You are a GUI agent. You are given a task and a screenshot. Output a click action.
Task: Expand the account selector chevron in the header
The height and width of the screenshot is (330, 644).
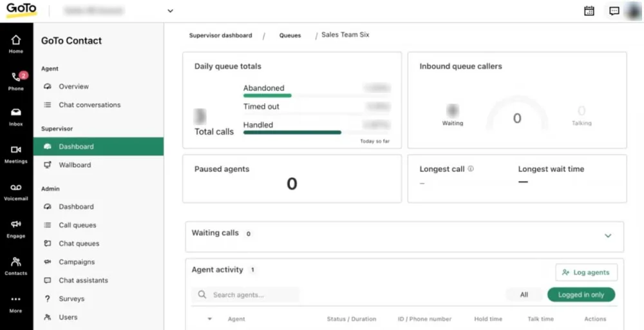point(170,11)
